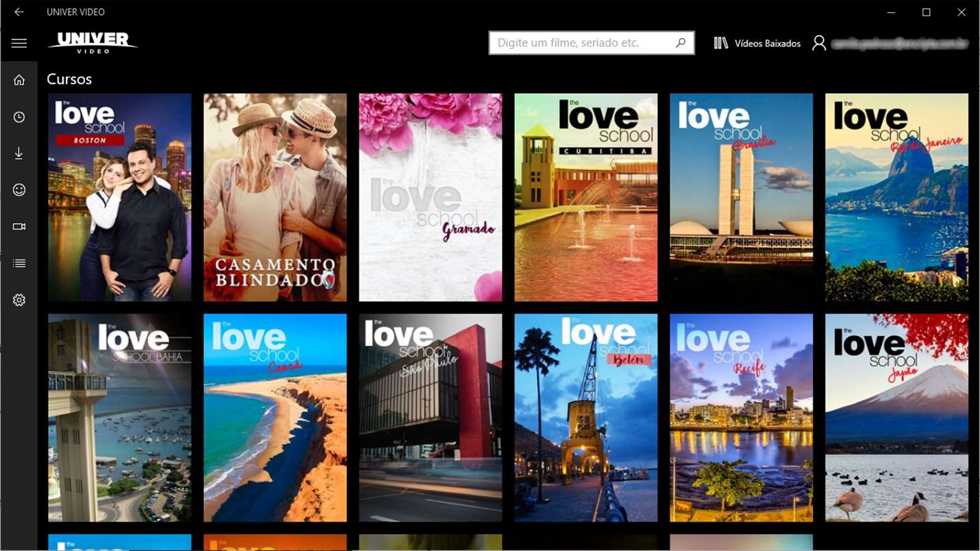980x551 pixels.
Task: Open the Love School Recife course
Action: coord(741,418)
